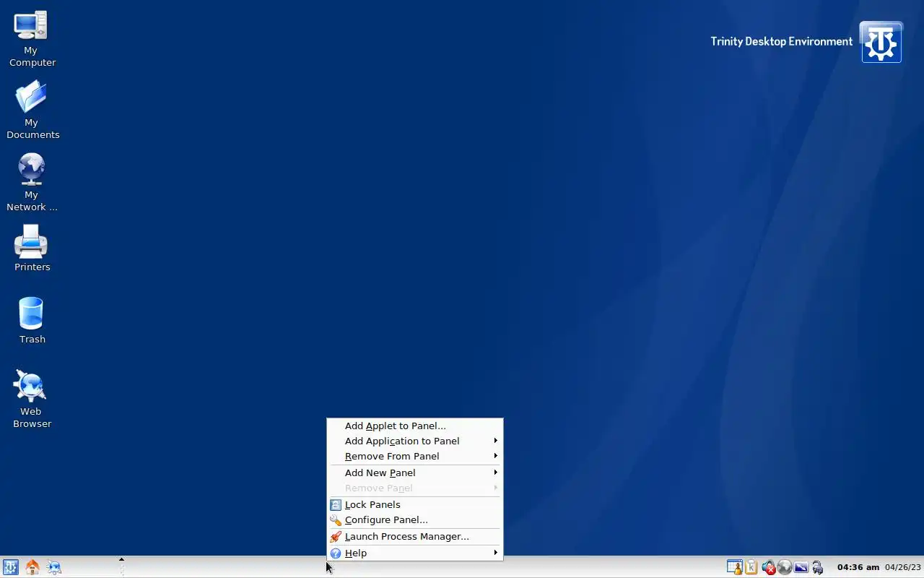Image resolution: width=924 pixels, height=578 pixels.
Task: Click the network globe tray icon
Action: pyautogui.click(x=785, y=567)
